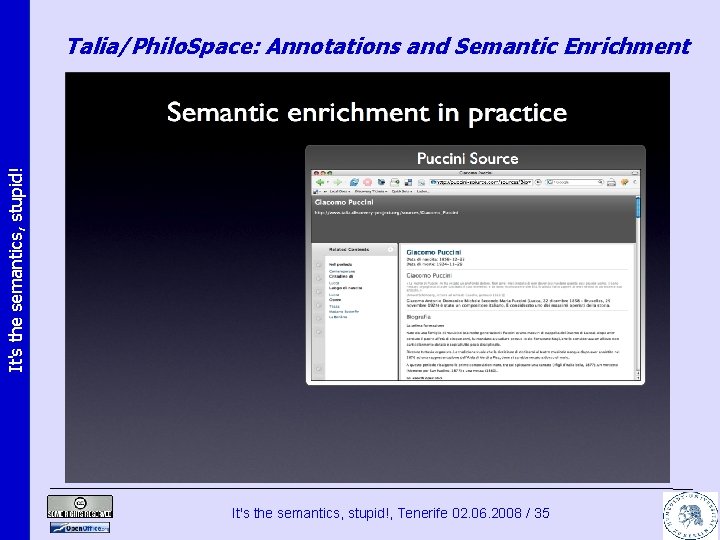Click inside the browser address bar
The width and height of the screenshot is (720, 540).
click(x=481, y=182)
